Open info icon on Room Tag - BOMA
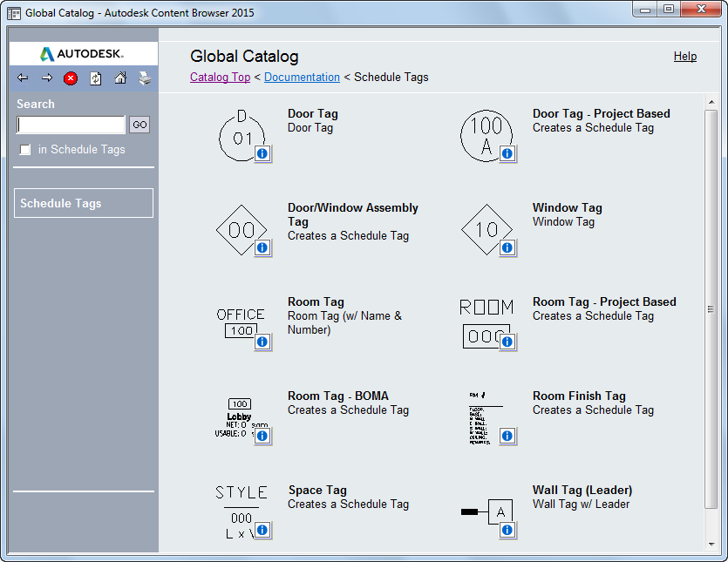The width and height of the screenshot is (728, 562). click(x=262, y=437)
